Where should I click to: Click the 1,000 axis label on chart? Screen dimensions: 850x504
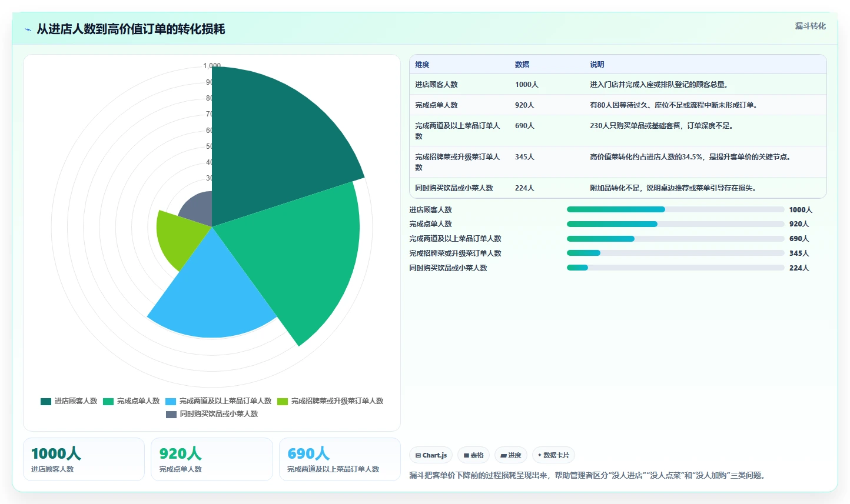pyautogui.click(x=212, y=66)
